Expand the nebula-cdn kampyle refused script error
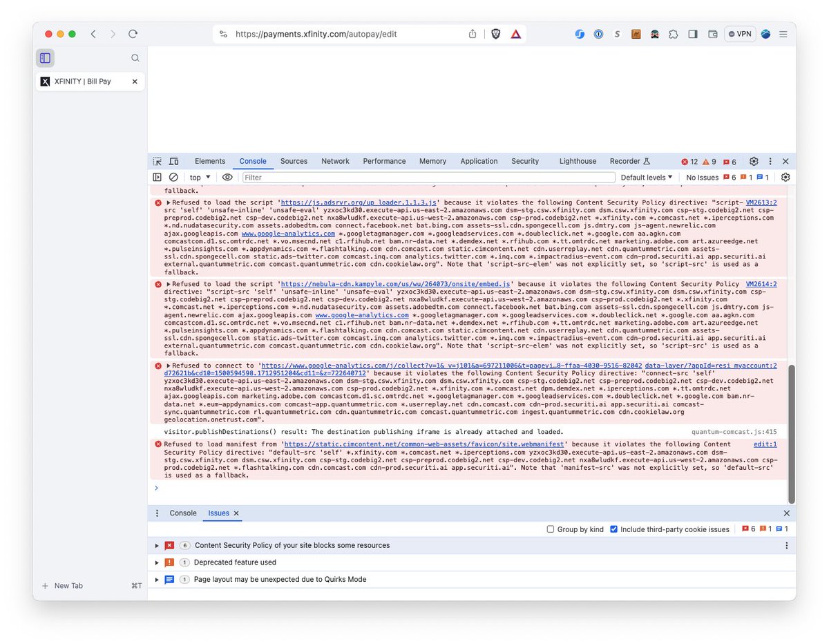Screen dimensions: 829x644 [169, 284]
